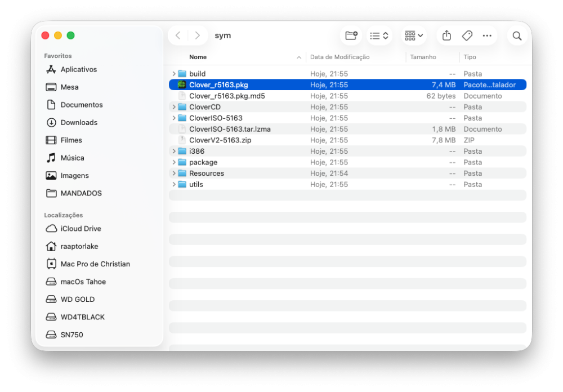Open Aplicativos in the sidebar
This screenshot has width=563, height=392.
(79, 69)
